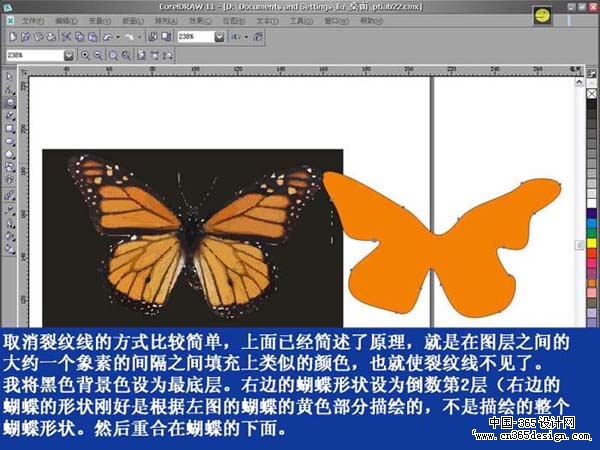Click the Import icon
The width and height of the screenshot is (600, 450).
[x=153, y=37]
